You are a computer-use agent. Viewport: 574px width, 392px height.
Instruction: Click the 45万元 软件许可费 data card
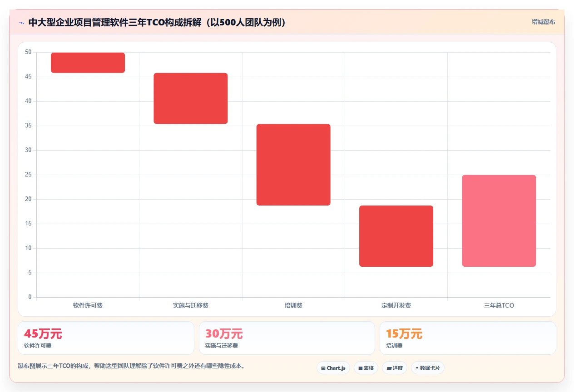106,338
